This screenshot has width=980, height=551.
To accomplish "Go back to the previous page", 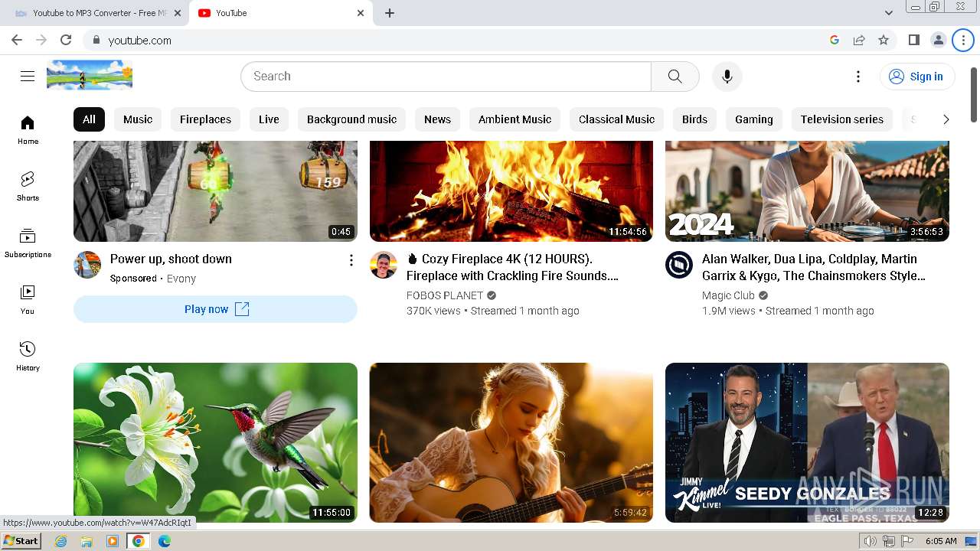I will tap(17, 40).
